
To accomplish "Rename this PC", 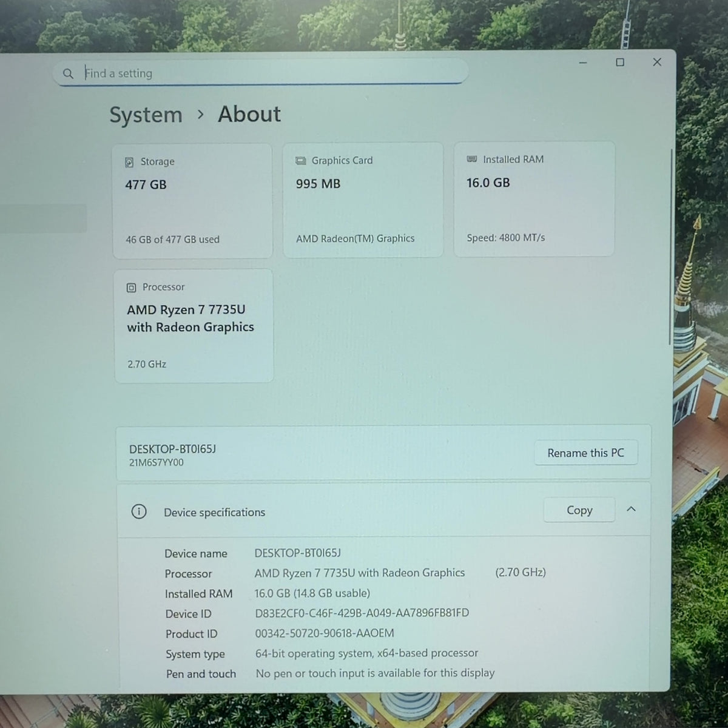I will coord(585,453).
